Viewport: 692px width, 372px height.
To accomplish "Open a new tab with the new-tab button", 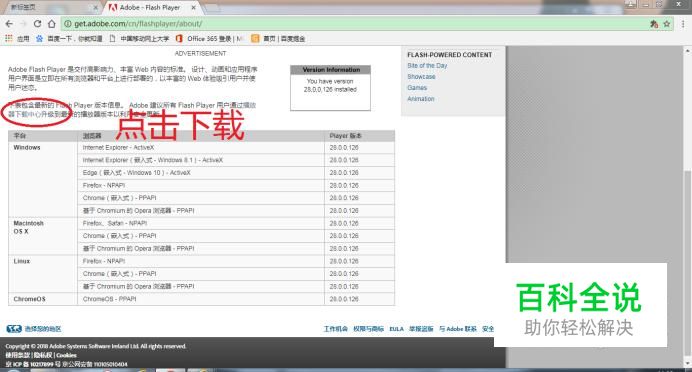I will click(x=212, y=8).
